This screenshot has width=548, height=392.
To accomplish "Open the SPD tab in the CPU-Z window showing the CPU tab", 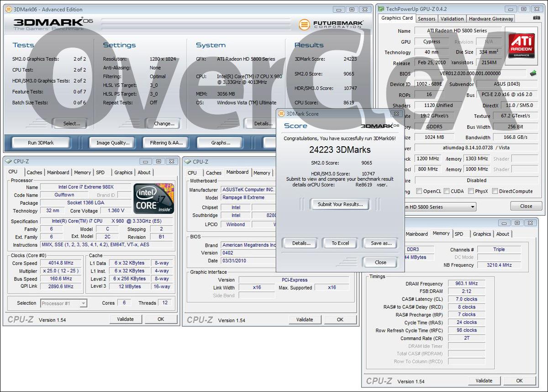I will point(100,172).
